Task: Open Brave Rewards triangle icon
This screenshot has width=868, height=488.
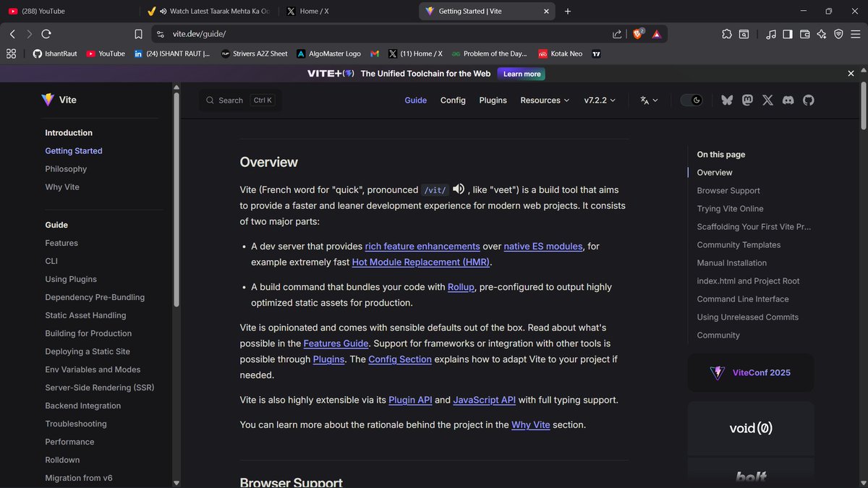Action: [657, 34]
